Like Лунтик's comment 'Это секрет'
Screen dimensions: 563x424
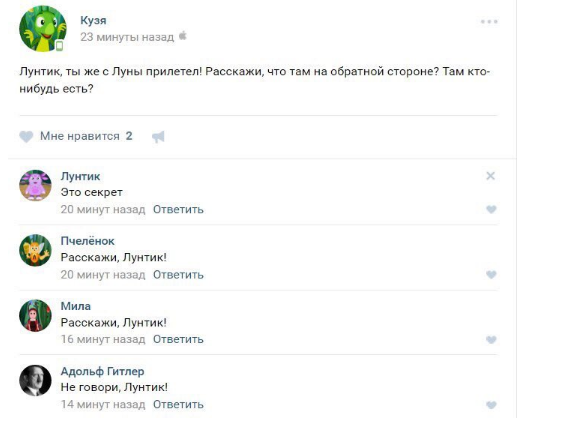click(491, 209)
